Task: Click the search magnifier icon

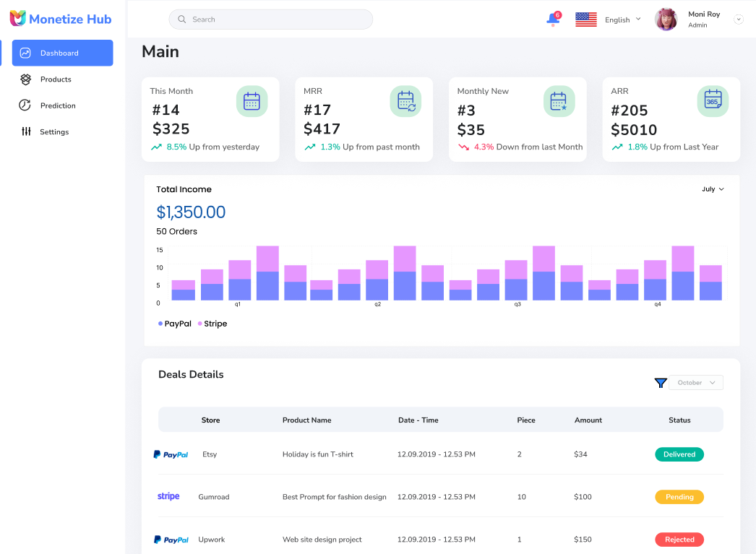Action: (x=181, y=20)
